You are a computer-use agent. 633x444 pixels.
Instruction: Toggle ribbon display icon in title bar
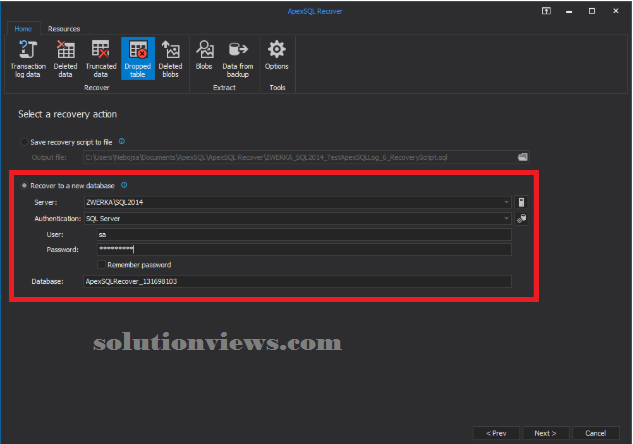click(546, 11)
